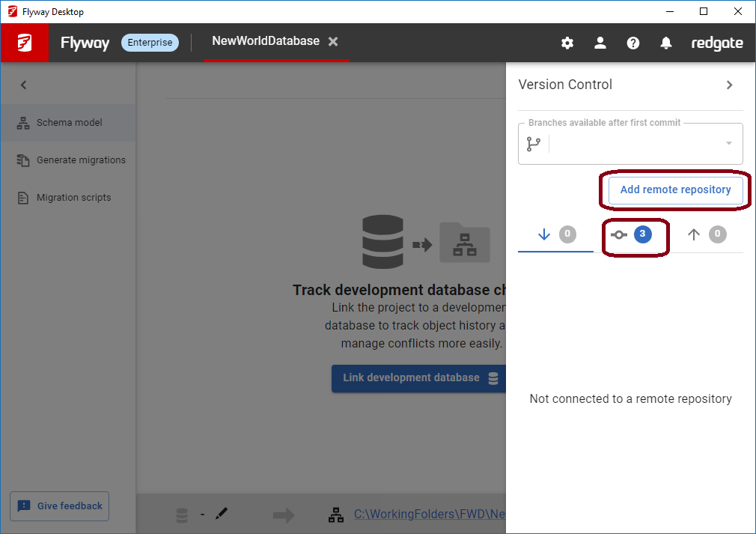Open the branches dropdown arrow
The width and height of the screenshot is (756, 534).
click(728, 144)
